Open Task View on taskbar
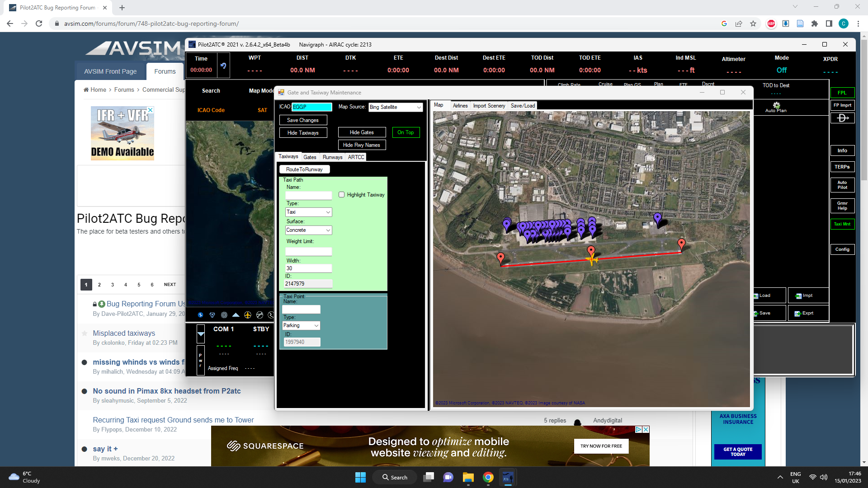This screenshot has width=868, height=488. point(429,477)
